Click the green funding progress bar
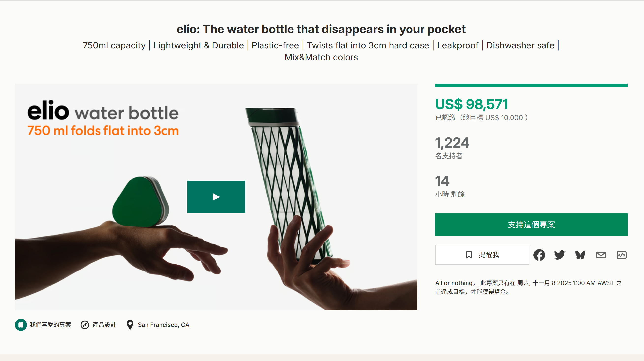The width and height of the screenshot is (644, 361). pyautogui.click(x=531, y=85)
